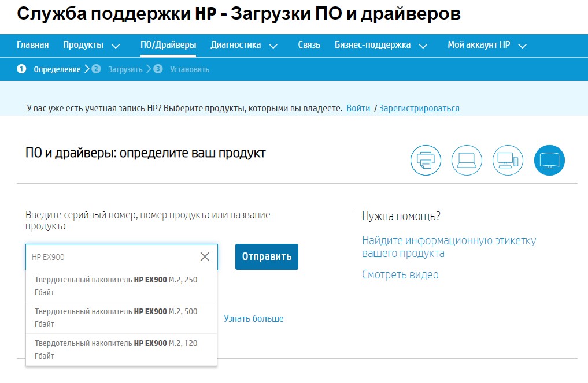Click the Зарегистрироваться link
The width and height of the screenshot is (588, 383).
point(419,108)
